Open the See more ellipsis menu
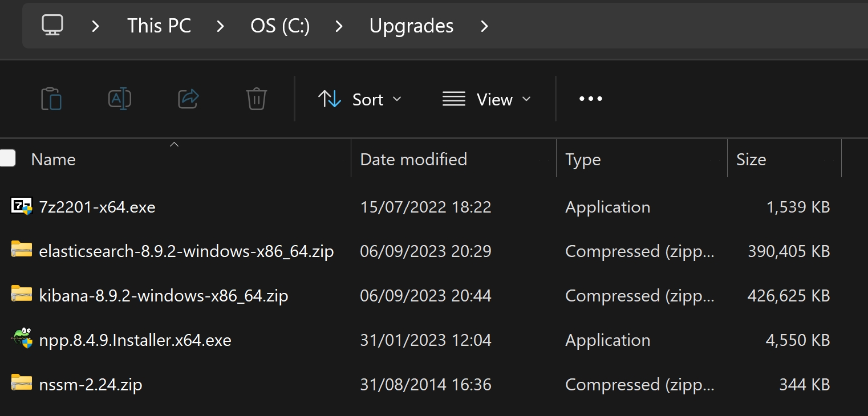Screen dimensions: 868x416 (590, 99)
